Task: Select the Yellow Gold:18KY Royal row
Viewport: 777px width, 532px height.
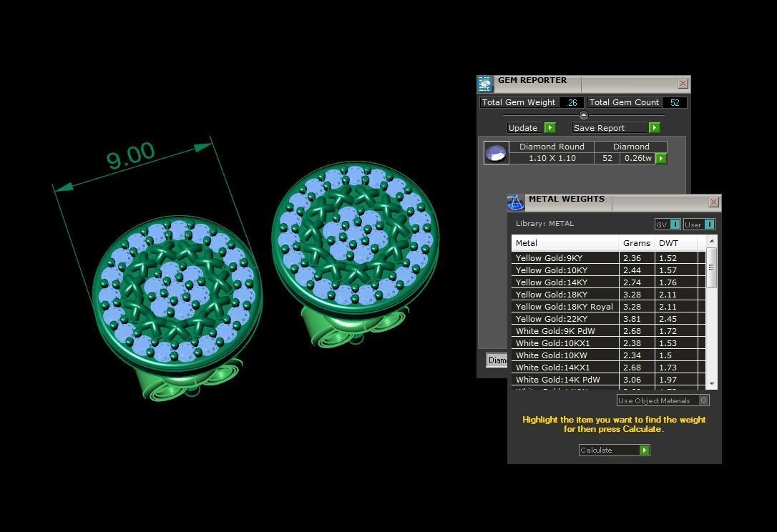Action: pos(609,307)
